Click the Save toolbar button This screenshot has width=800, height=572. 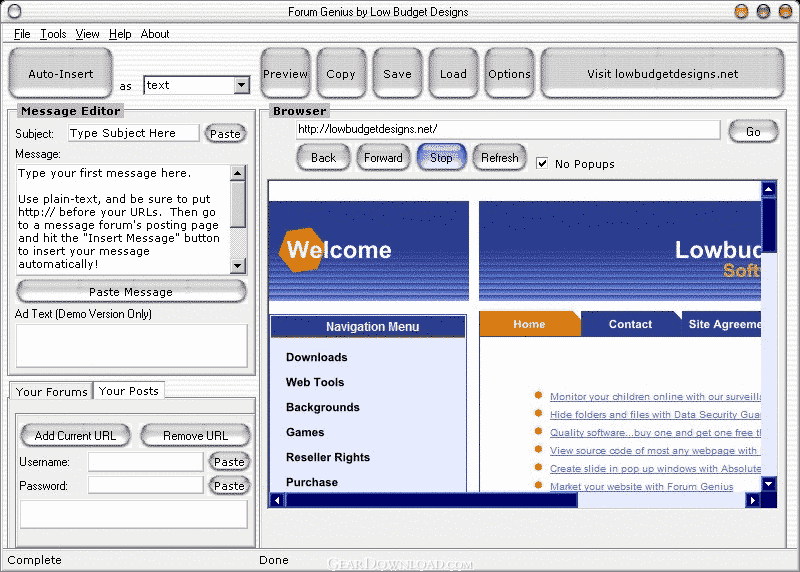(x=397, y=73)
